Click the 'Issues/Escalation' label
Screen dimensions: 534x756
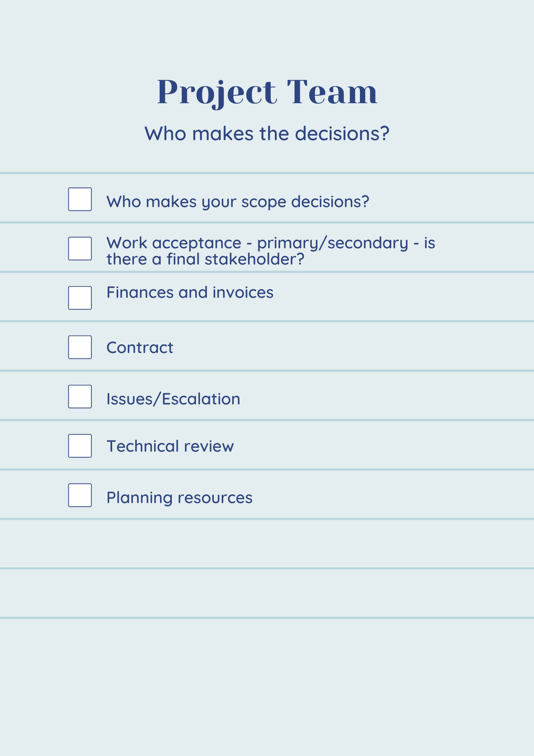pos(173,399)
